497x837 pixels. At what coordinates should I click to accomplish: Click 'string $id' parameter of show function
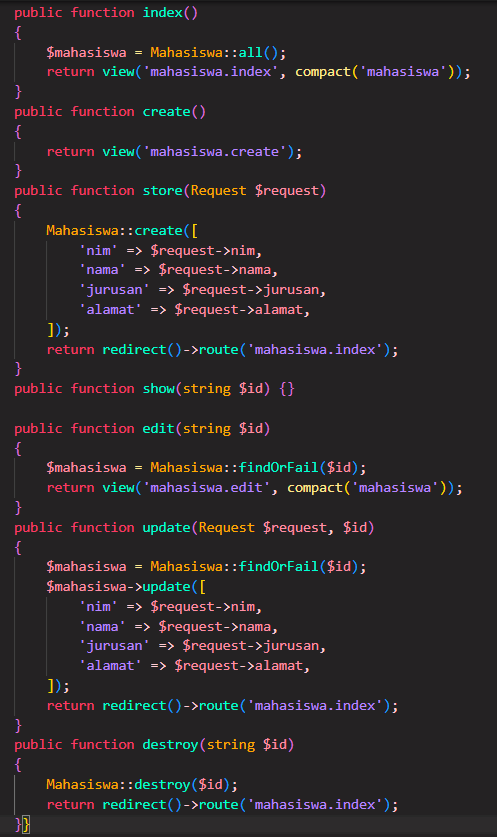click(223, 389)
